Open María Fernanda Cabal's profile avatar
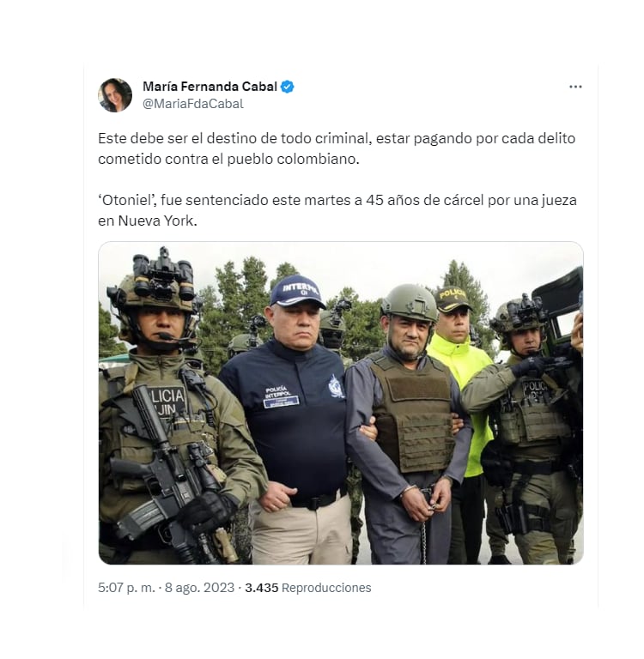This screenshot has width=644, height=659. pos(115,95)
